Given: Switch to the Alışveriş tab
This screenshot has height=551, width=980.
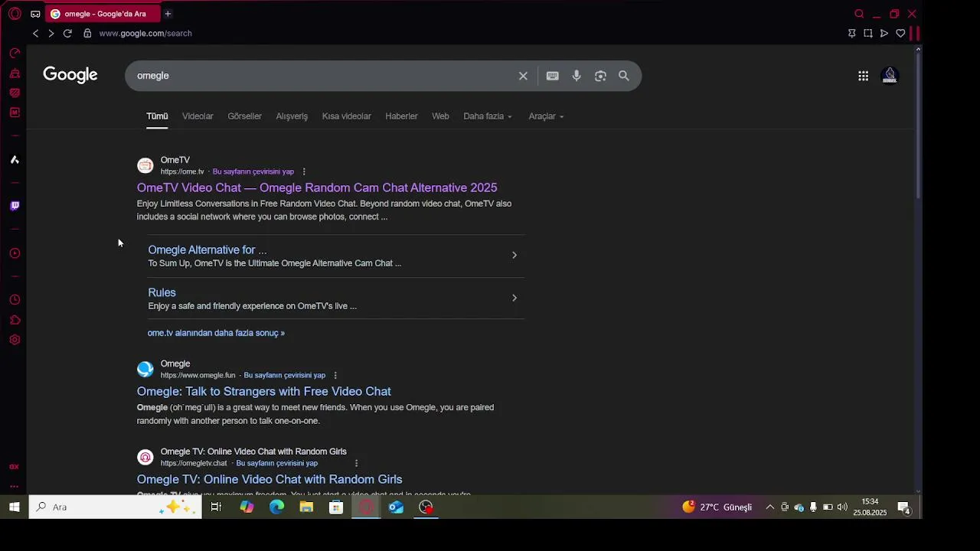Looking at the screenshot, I should click(292, 116).
